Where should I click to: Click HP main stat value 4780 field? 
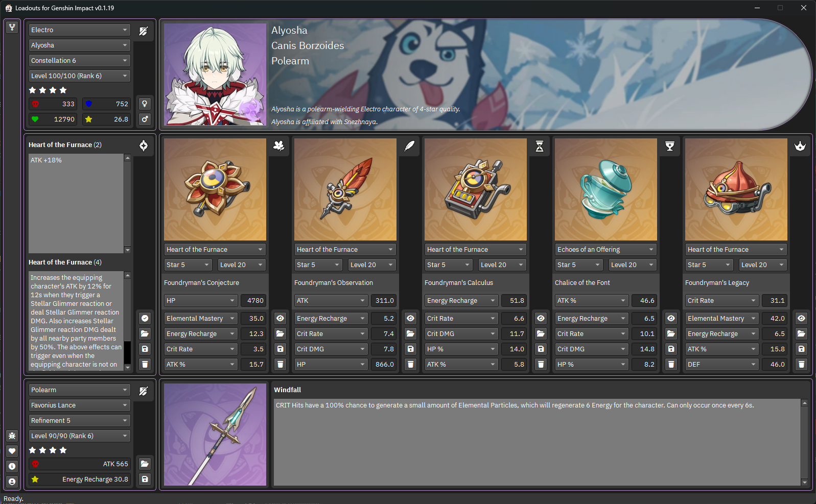click(x=253, y=301)
